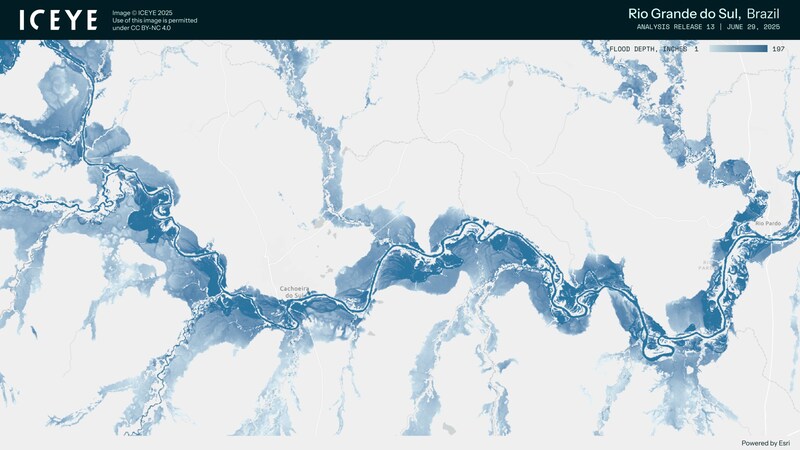The width and height of the screenshot is (800, 450).
Task: Click the small grey lake near the top center
Action: click(x=510, y=84)
